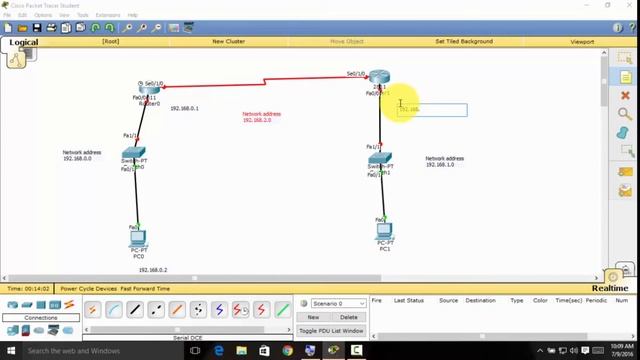This screenshot has width=640, height=360.
Task: Open the Extensions menu
Action: (x=108, y=15)
